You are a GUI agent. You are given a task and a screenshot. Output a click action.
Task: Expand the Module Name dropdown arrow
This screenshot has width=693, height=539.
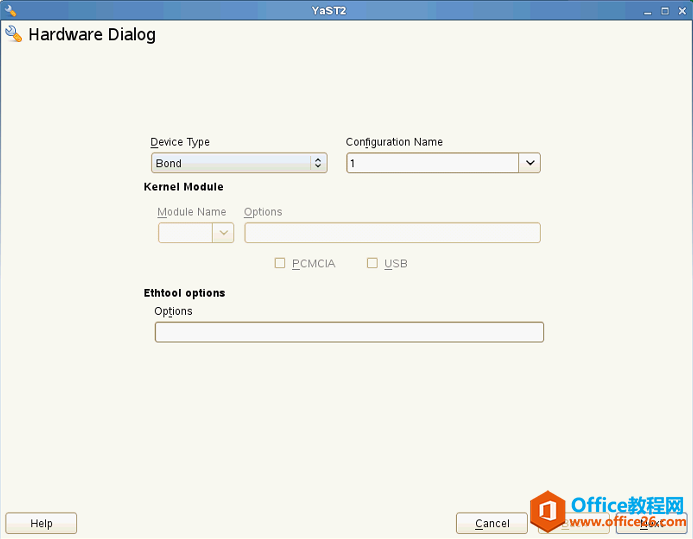(223, 233)
